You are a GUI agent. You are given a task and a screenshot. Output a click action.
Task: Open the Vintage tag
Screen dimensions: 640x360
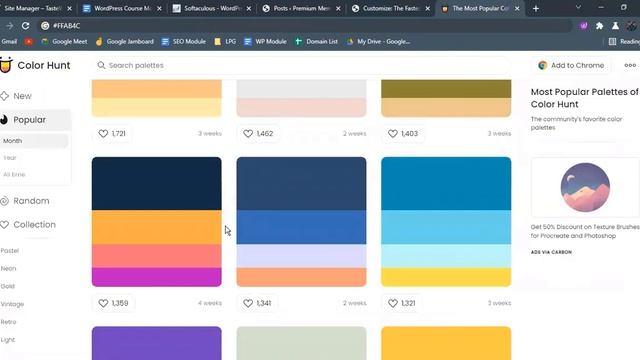click(x=12, y=304)
